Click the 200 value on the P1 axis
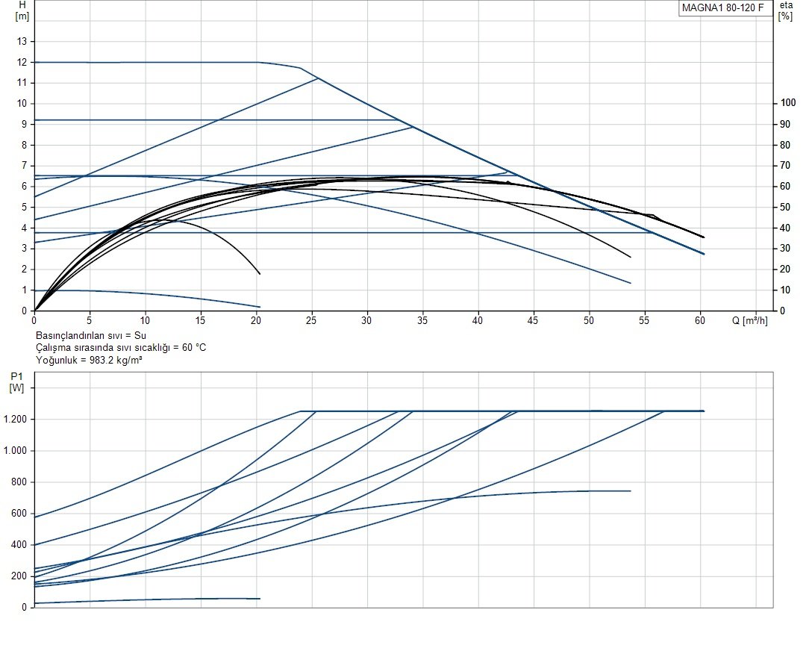The height and width of the screenshot is (648, 812). click(x=19, y=576)
